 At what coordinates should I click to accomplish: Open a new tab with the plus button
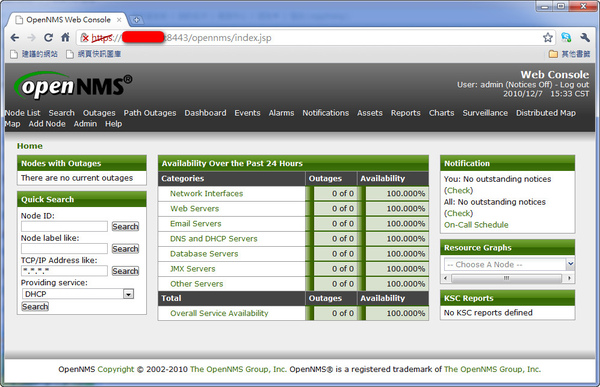[136, 20]
